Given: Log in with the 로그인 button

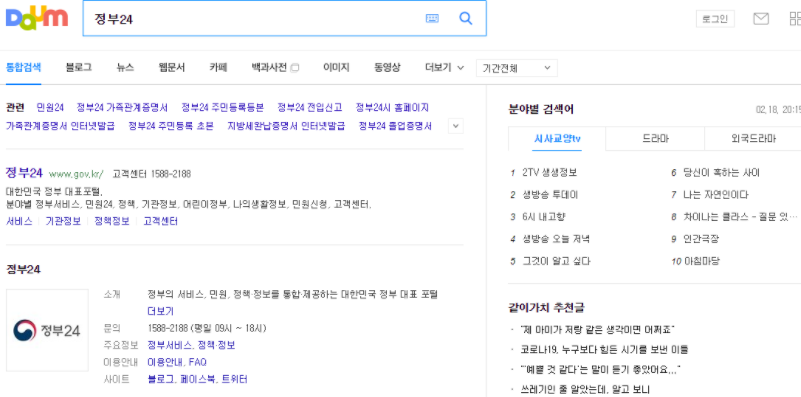Looking at the screenshot, I should tap(715, 19).
